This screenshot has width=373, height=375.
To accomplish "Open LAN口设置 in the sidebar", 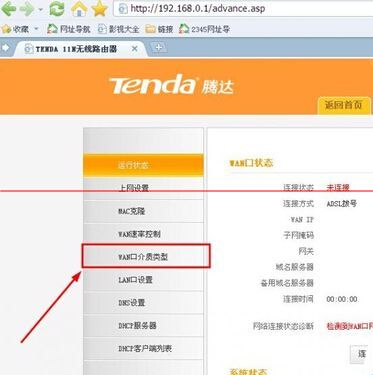I will pos(143,280).
